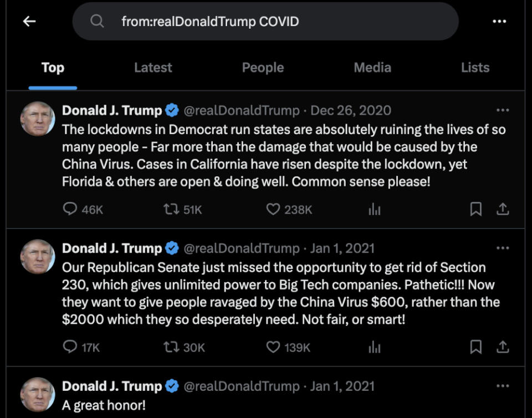Open the top-right search options menu
Screen dimensions: 532x418
click(498, 21)
